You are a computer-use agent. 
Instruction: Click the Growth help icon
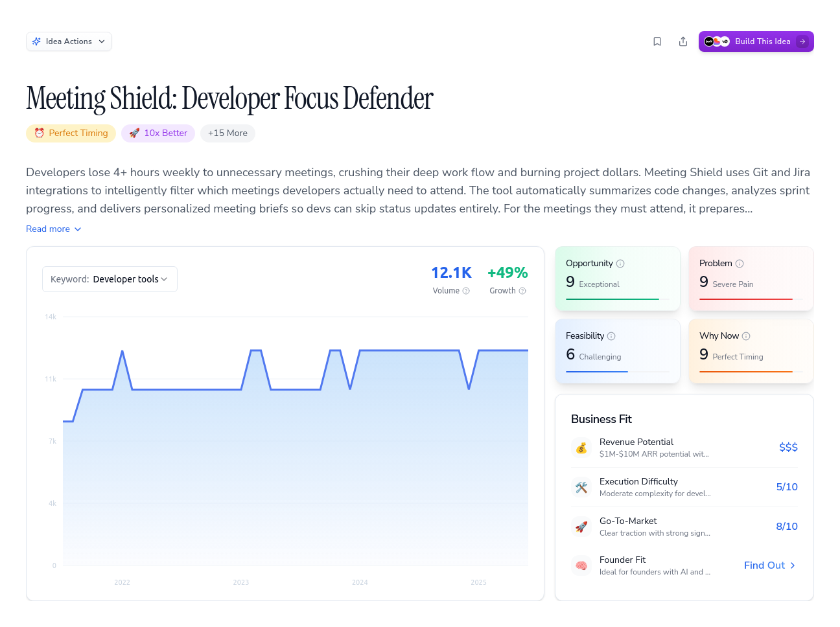click(x=522, y=291)
